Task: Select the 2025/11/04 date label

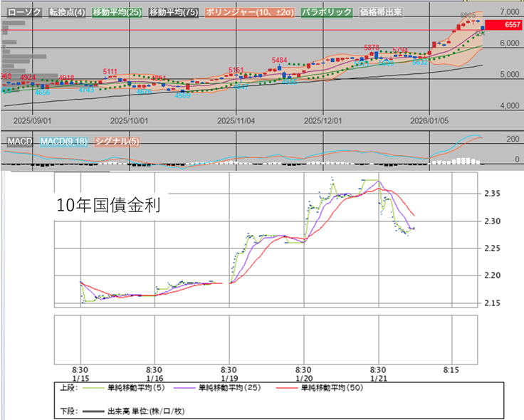Action: (x=236, y=121)
